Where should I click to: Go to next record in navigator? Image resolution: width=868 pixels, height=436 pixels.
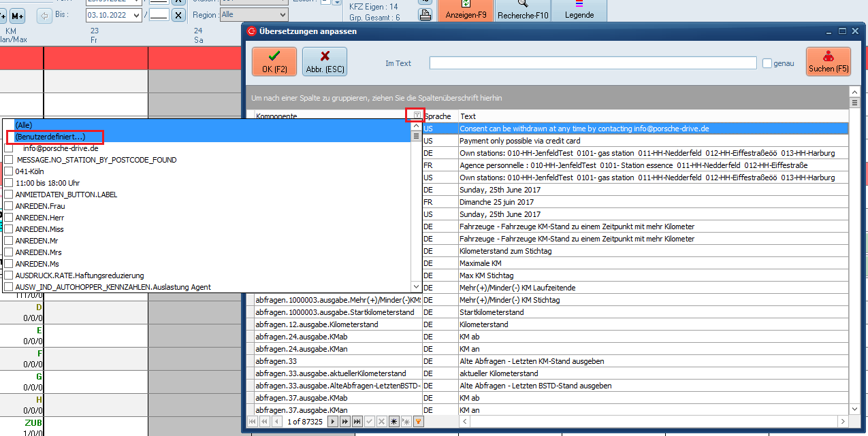pos(333,422)
